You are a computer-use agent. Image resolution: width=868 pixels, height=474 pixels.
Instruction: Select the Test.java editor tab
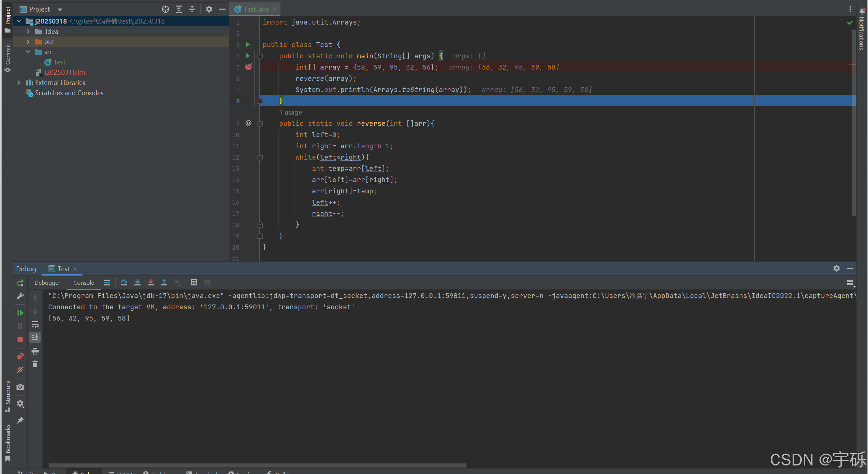tap(256, 9)
